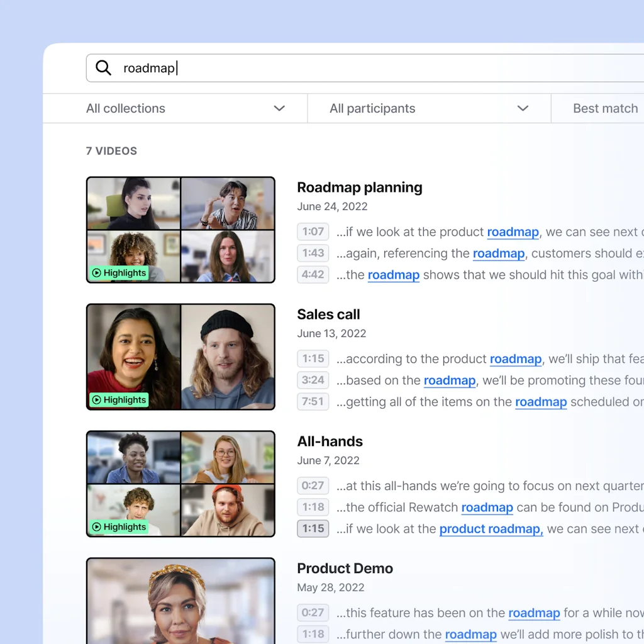Click the search magnifier icon
The width and height of the screenshot is (644, 644).
point(103,68)
